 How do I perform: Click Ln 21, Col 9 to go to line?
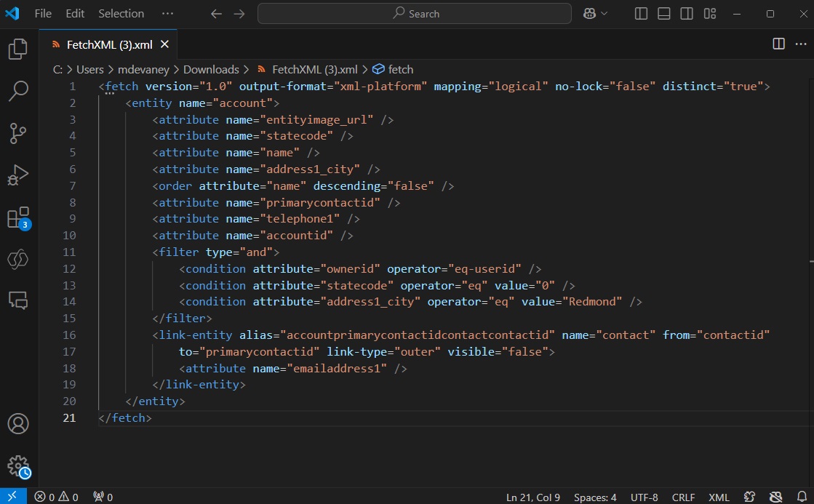[x=532, y=497]
